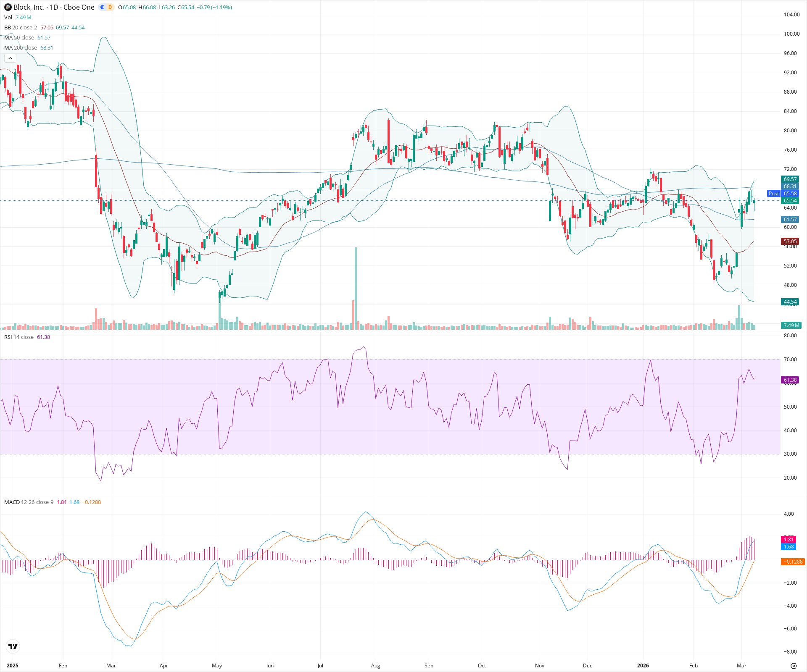Click the Mar label on the time axis
The image size is (807, 672).
tap(742, 666)
